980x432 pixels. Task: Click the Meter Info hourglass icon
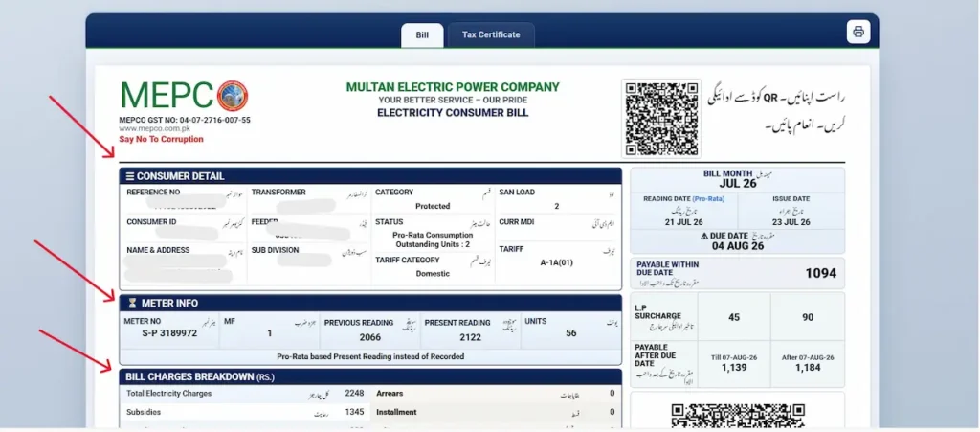pyautogui.click(x=132, y=304)
